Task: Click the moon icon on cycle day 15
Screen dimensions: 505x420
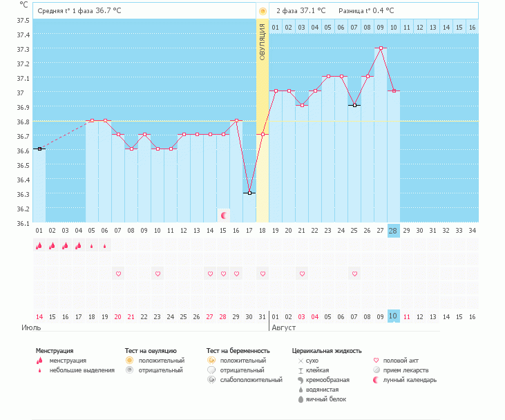Action: click(x=223, y=216)
